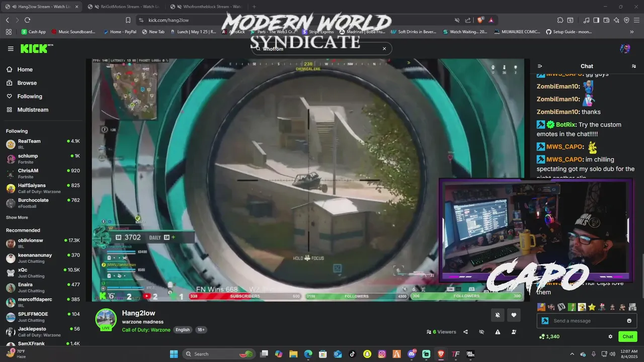
Task: Show more bookmarks chevron
Action: [632, 32]
